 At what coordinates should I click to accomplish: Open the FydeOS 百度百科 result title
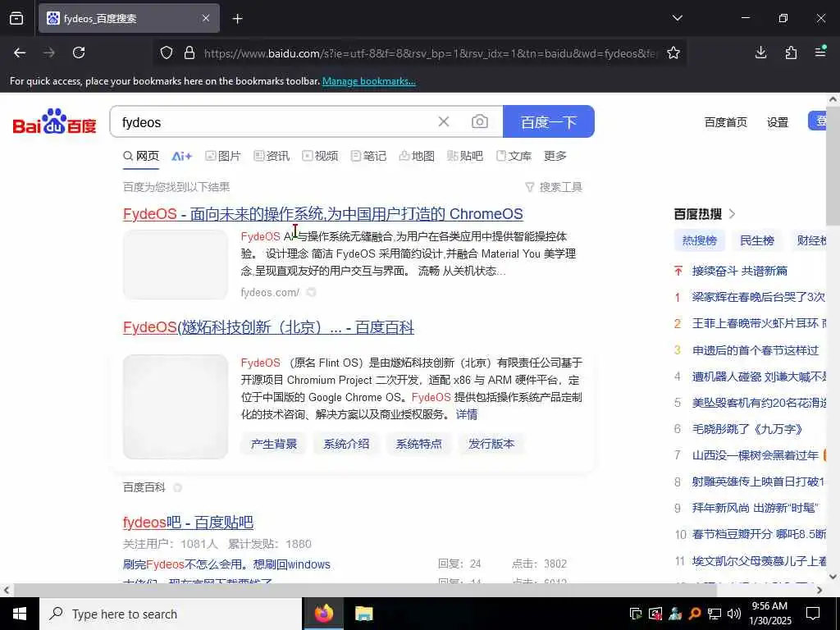point(268,327)
